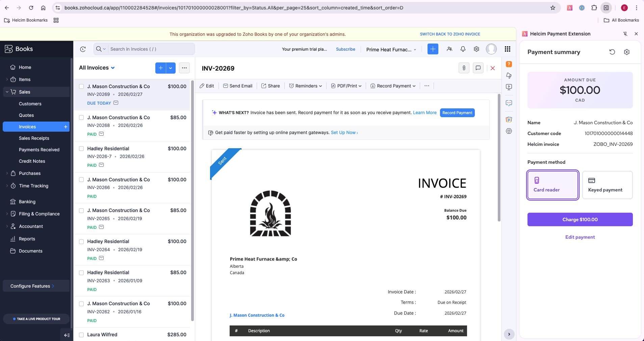Click Search in Invoices field
The width and height of the screenshot is (644, 341).
coord(150,49)
